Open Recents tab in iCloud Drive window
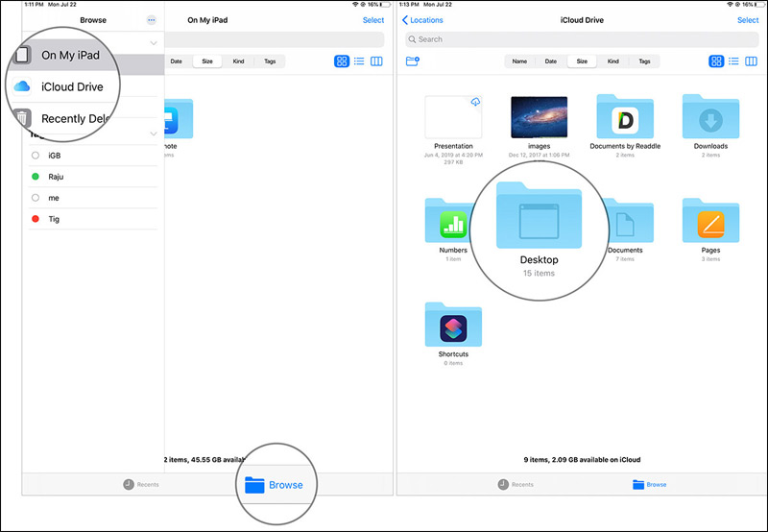The width and height of the screenshot is (768, 532). pyautogui.click(x=516, y=485)
